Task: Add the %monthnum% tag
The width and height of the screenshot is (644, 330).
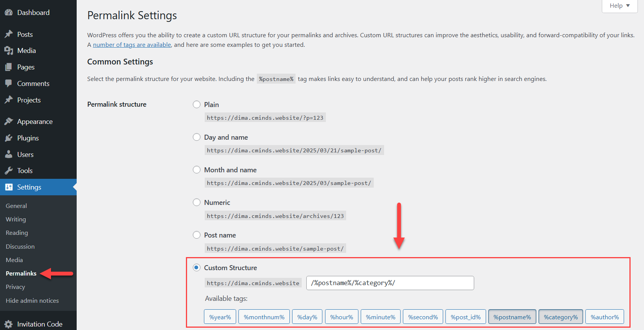Action: click(x=264, y=317)
